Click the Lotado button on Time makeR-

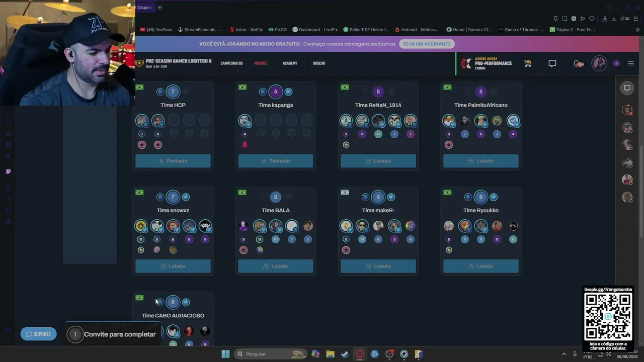coord(378,266)
